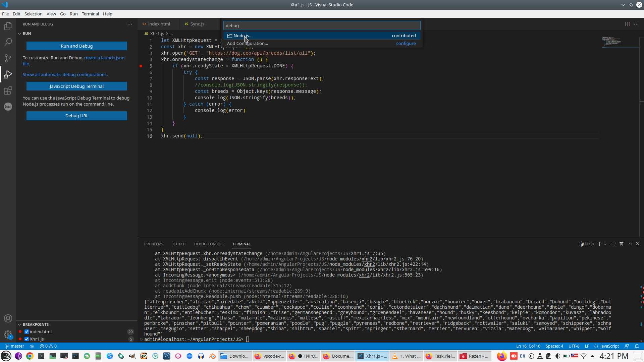Disable the index.html breakpoint checkbox

(x=27, y=331)
